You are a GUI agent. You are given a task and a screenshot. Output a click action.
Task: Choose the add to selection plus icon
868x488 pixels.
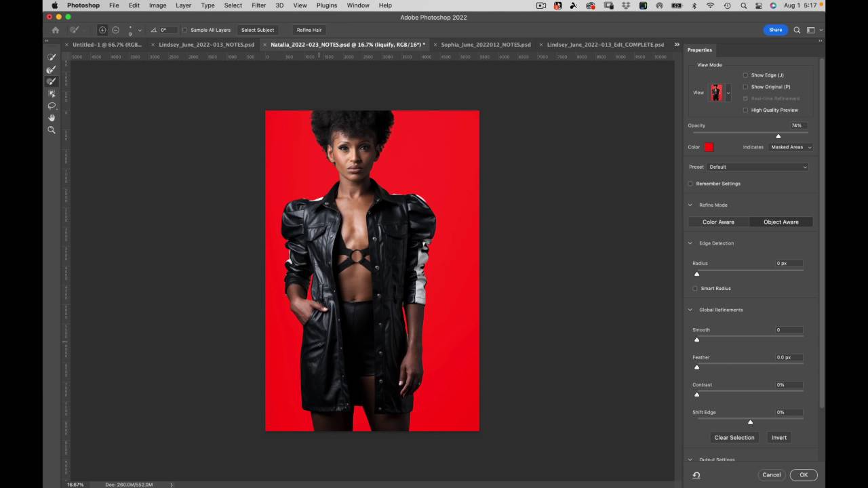[x=102, y=30]
